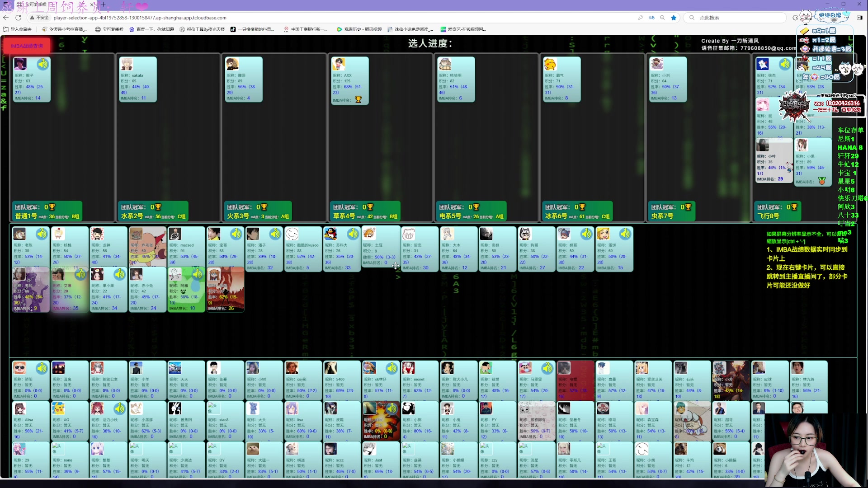Image resolution: width=868 pixels, height=488 pixels.
Task: Open the 百度一下，你就知道 bookmark
Action: point(152,29)
